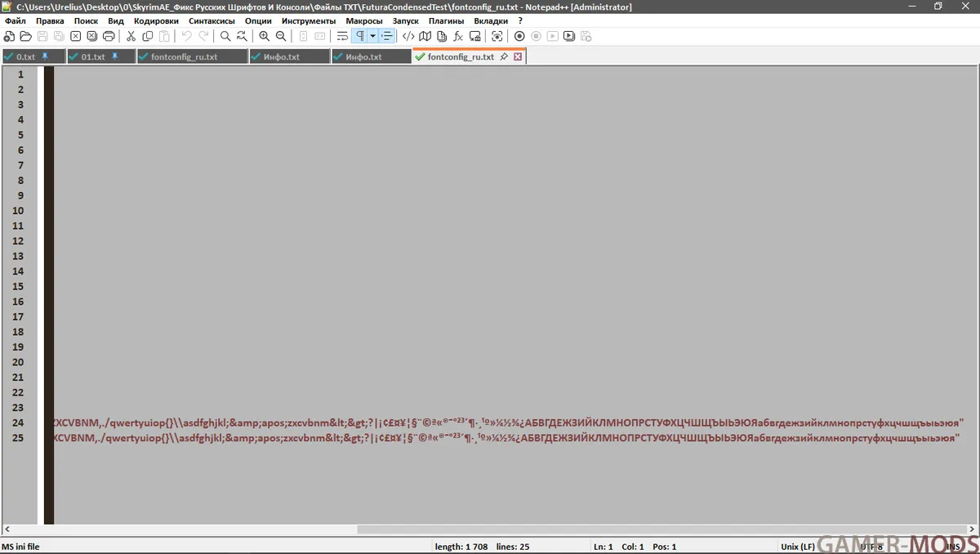Expand the dropdown arrow beside pilcrow button
980x554 pixels.
(372, 36)
